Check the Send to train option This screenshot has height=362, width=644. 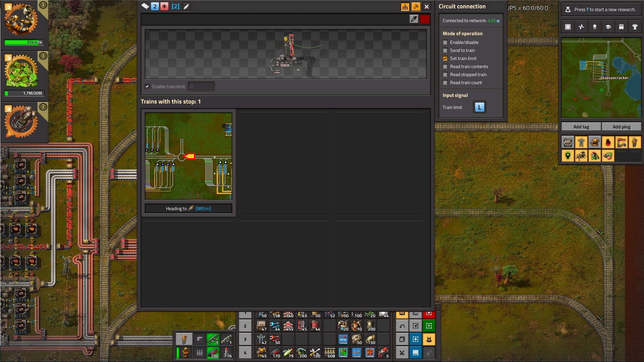(x=445, y=51)
